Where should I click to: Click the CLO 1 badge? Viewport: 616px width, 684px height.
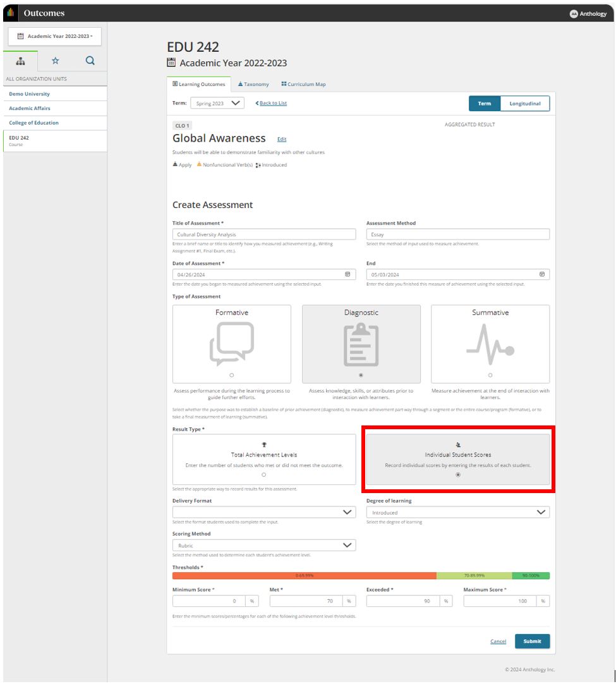pyautogui.click(x=182, y=126)
